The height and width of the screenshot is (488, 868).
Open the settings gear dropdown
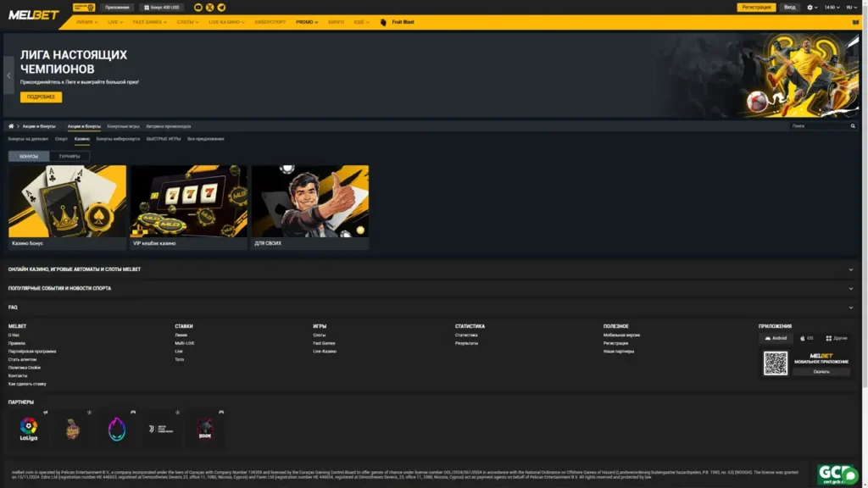pos(812,7)
